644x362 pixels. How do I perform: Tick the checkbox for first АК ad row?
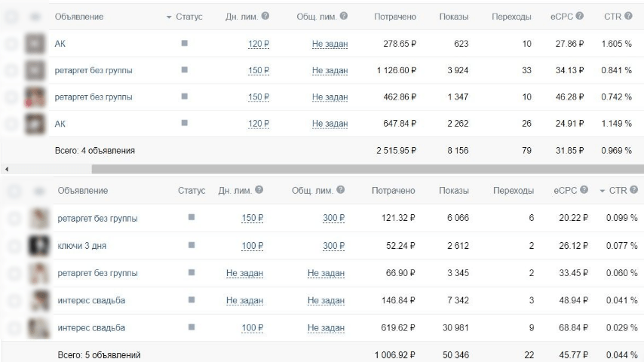[11, 44]
